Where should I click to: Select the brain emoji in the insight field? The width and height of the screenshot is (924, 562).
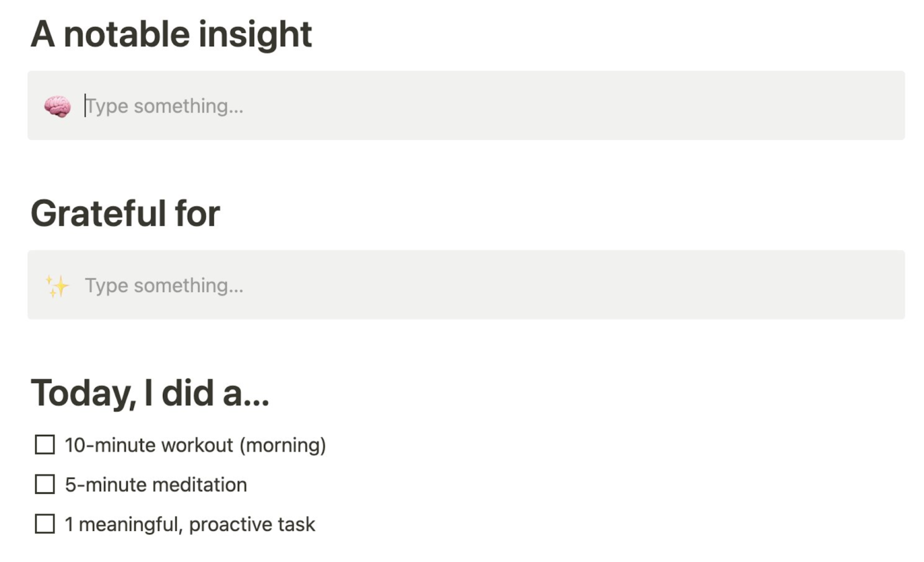[56, 106]
